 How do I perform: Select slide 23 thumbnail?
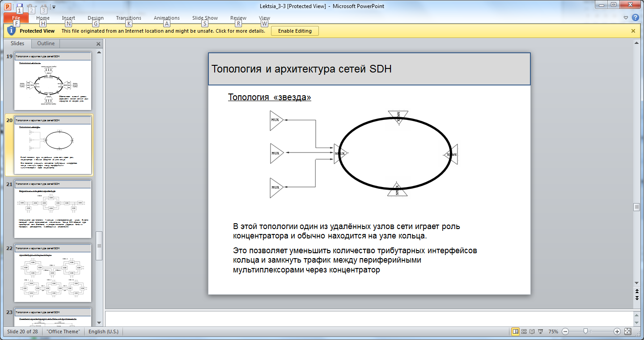53,317
